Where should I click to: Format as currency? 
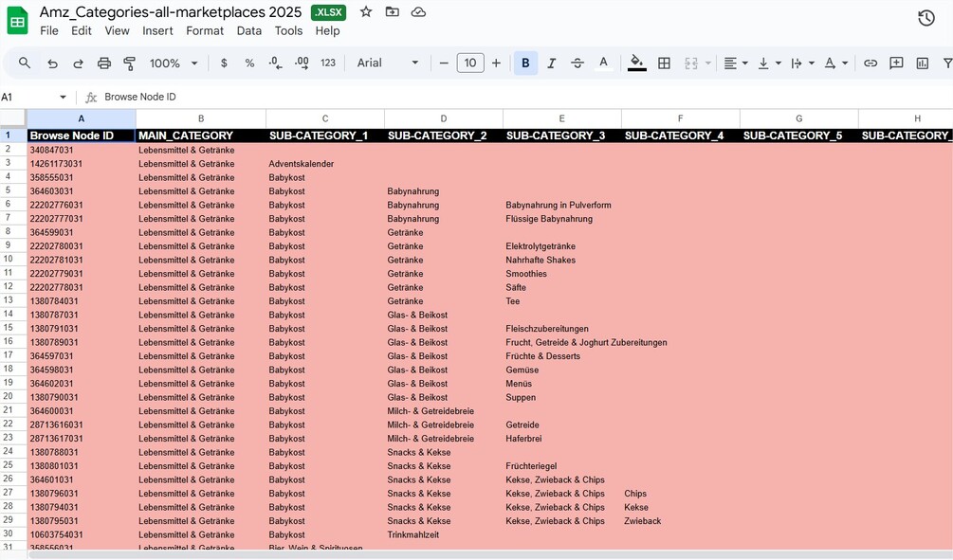pos(224,63)
